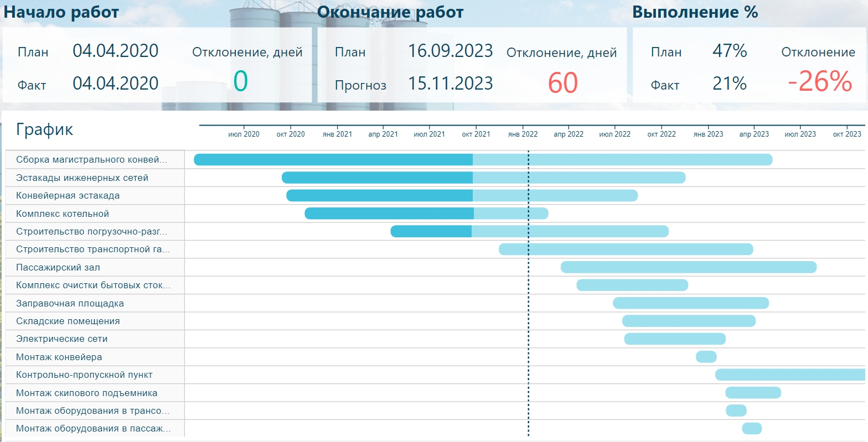868x442 pixels.
Task: Click the Gantt bar for Пассажирский зал
Action: point(689,267)
